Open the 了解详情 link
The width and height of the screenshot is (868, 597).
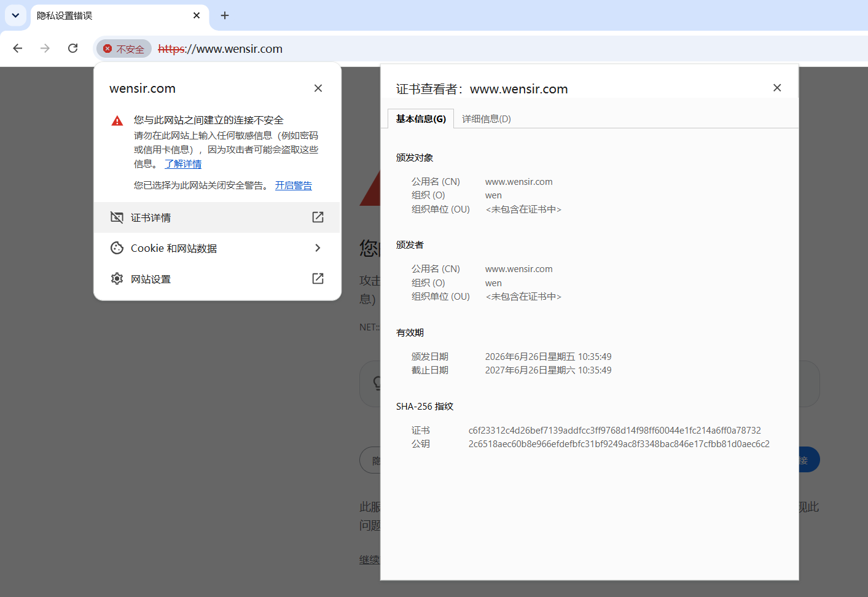183,164
